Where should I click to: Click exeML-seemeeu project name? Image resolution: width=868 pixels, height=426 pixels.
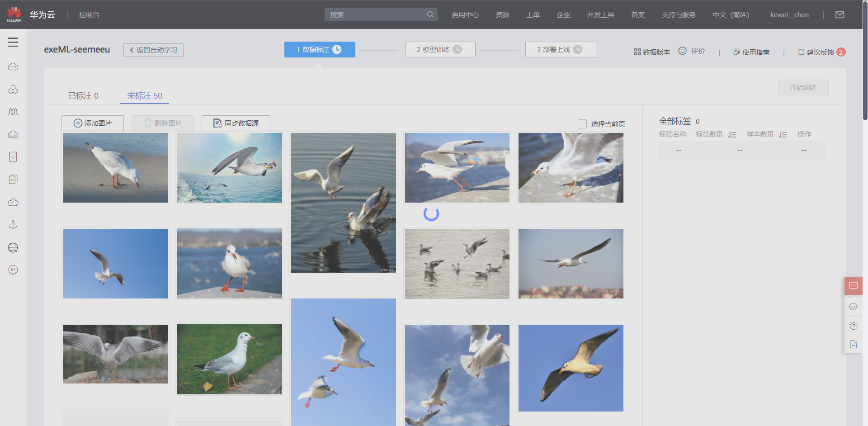tap(77, 49)
